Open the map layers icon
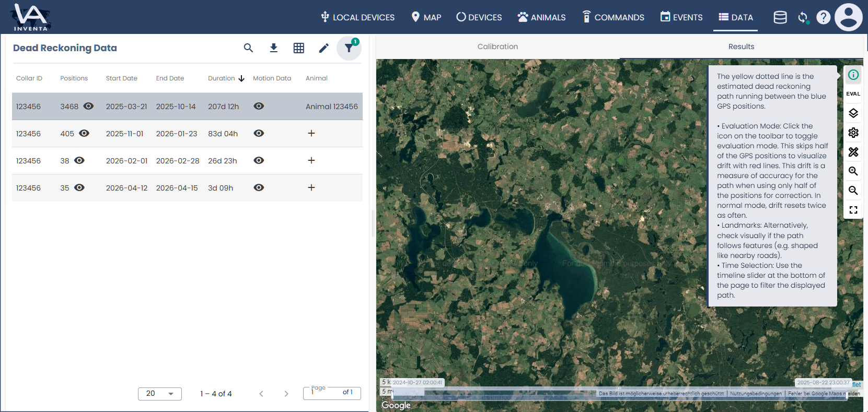Viewport: 868px width, 412px height. pyautogui.click(x=853, y=113)
